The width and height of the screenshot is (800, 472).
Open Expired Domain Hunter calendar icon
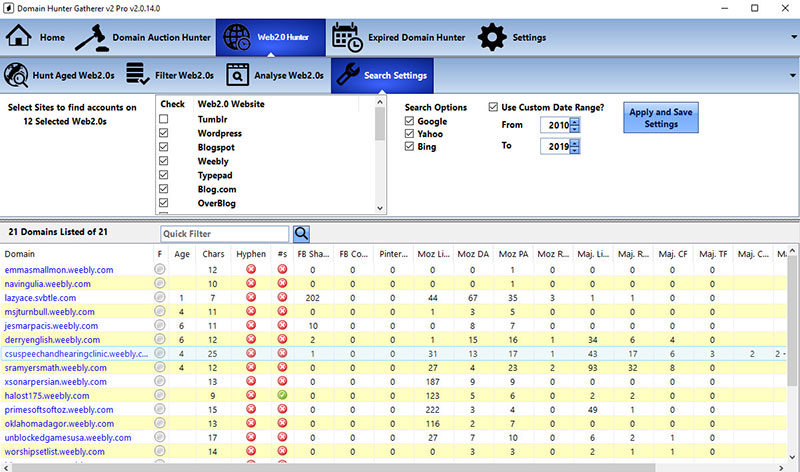click(x=347, y=38)
